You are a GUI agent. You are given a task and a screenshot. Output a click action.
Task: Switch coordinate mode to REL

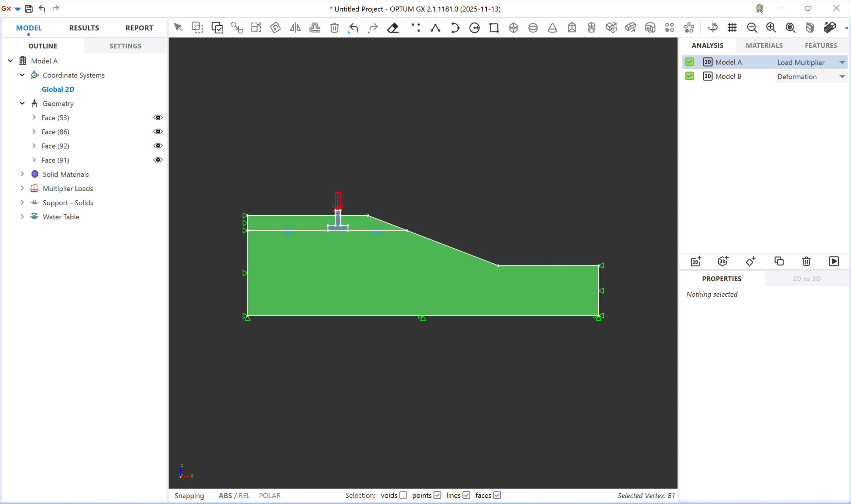(244, 495)
